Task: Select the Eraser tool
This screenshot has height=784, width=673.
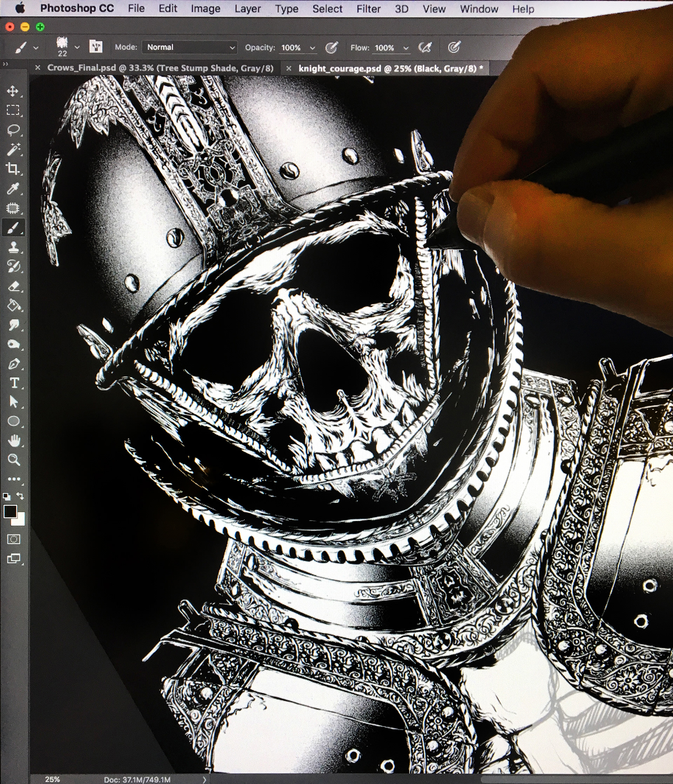Action: [x=14, y=287]
